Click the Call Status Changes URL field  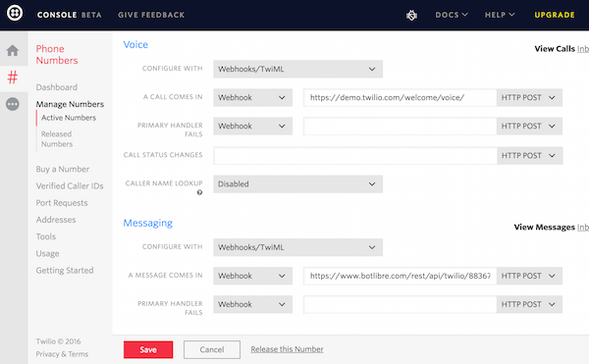355,156
